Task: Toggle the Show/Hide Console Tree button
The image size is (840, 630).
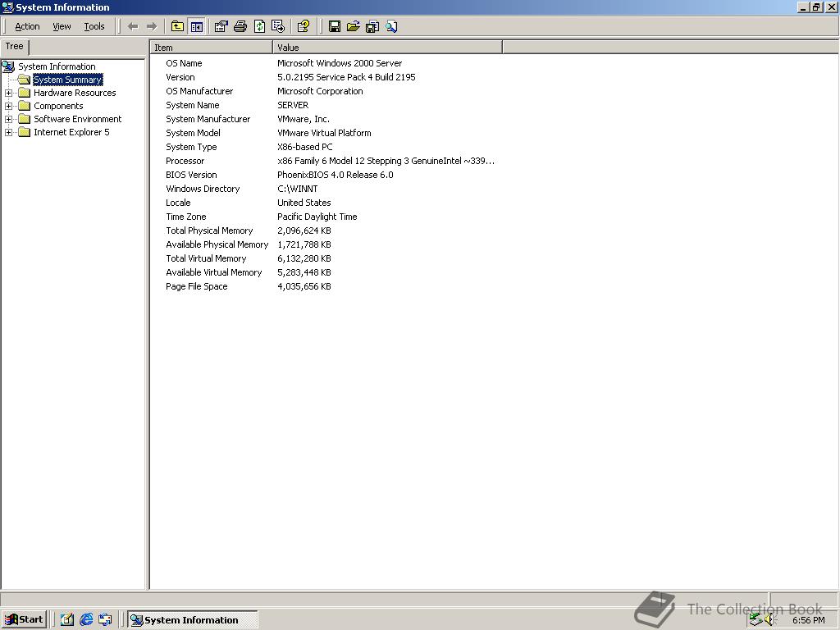Action: [x=197, y=26]
